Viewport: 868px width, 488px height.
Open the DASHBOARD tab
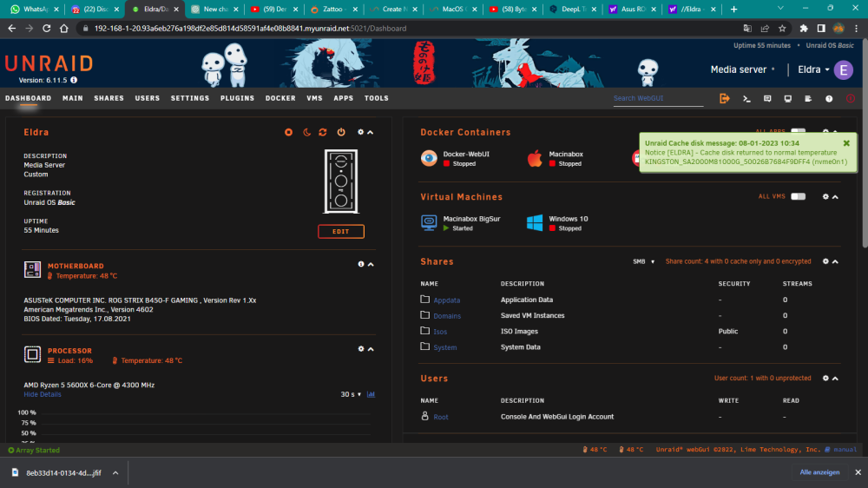click(x=29, y=98)
